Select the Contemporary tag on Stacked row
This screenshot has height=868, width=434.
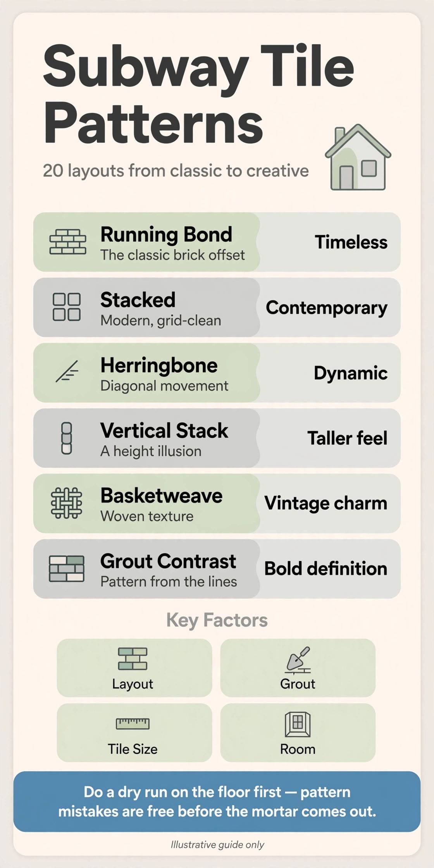(327, 308)
